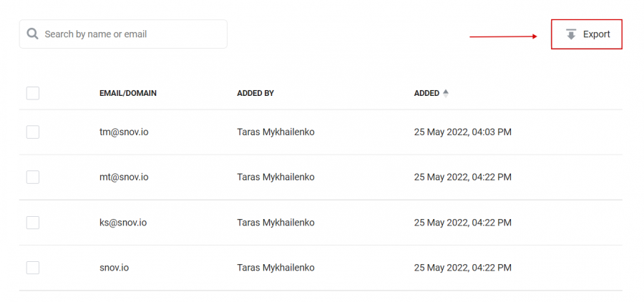Click the EMAIL/DOMAIN column header
This screenshot has width=644, height=302.
point(128,93)
